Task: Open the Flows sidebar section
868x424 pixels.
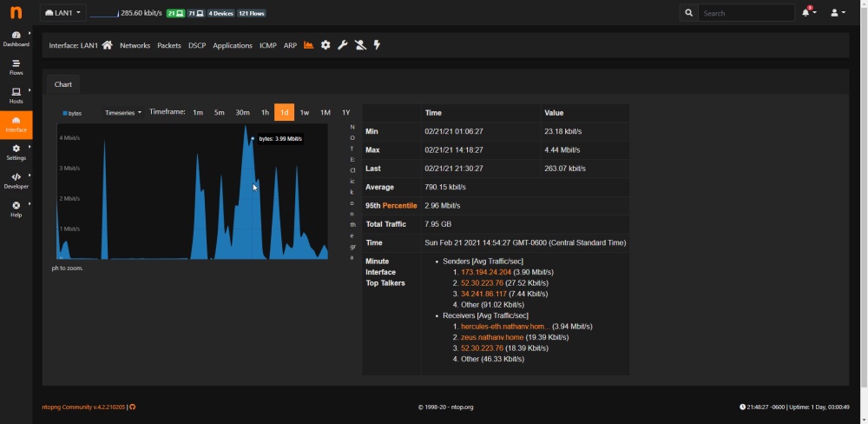Action: (x=16, y=67)
